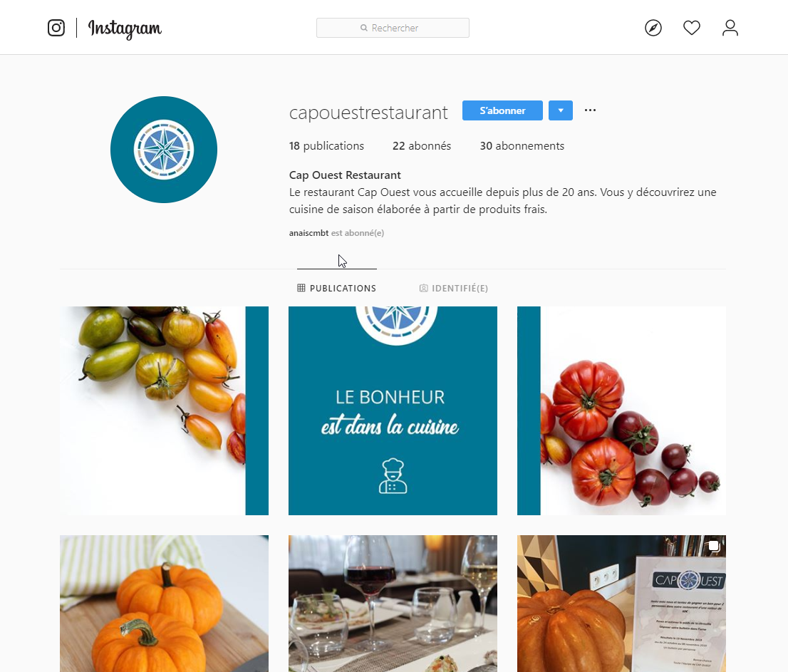This screenshot has height=672, width=788.
Task: Open the wine glasses table post
Action: pyautogui.click(x=393, y=603)
